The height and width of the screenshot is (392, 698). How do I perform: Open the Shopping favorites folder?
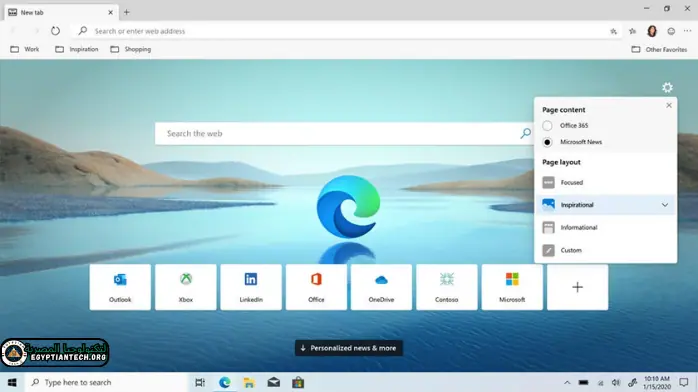[x=131, y=49]
